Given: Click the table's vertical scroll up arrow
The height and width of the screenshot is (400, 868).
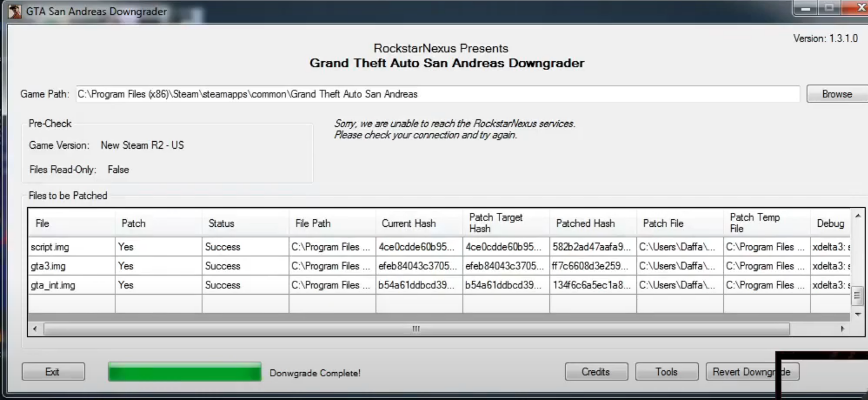Looking at the screenshot, I should [x=858, y=215].
